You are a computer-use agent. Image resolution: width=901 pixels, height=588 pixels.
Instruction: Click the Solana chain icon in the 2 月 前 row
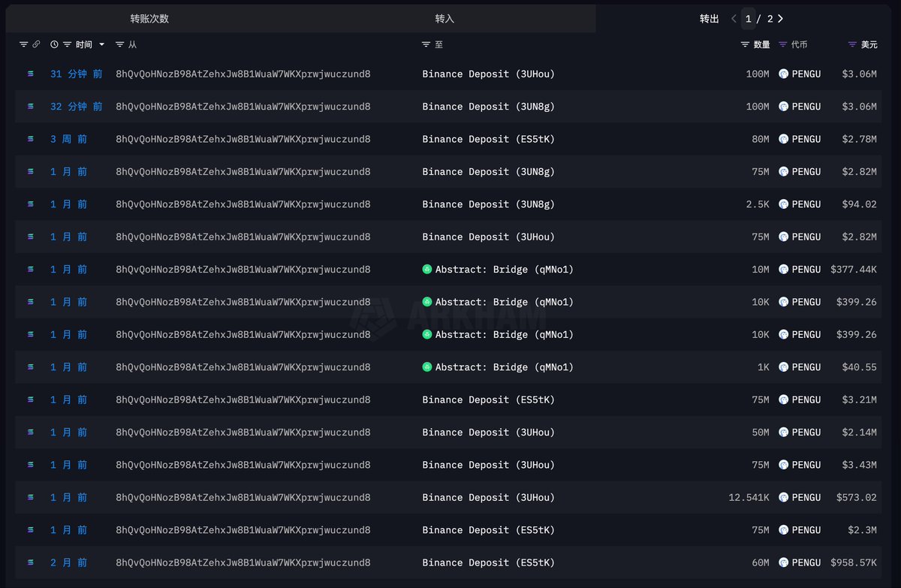click(x=31, y=562)
